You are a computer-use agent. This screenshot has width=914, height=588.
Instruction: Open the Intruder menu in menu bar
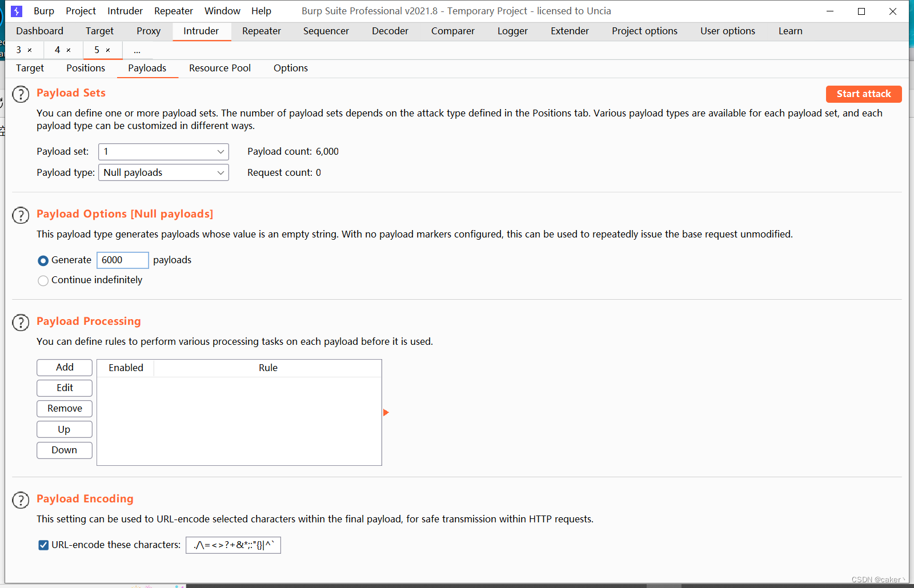[x=125, y=11]
